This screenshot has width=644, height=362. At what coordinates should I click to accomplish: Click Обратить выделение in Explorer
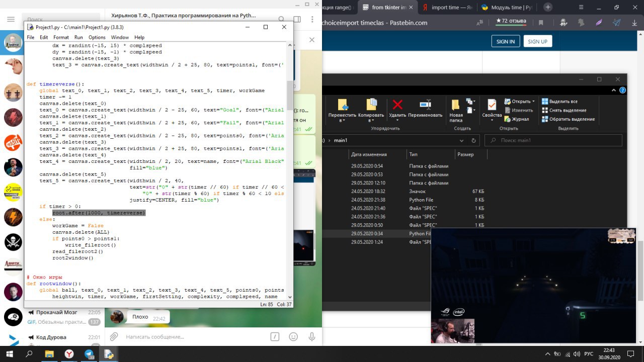(568, 119)
